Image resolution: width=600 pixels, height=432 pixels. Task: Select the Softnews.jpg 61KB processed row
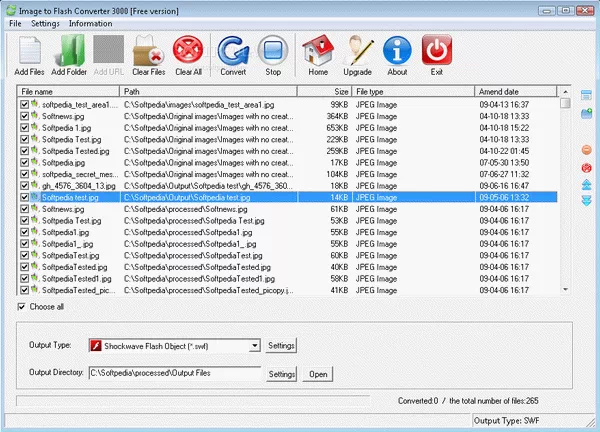click(287, 209)
